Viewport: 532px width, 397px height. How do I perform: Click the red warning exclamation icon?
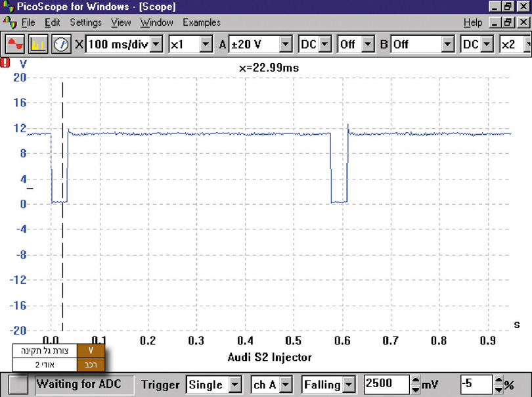click(6, 64)
